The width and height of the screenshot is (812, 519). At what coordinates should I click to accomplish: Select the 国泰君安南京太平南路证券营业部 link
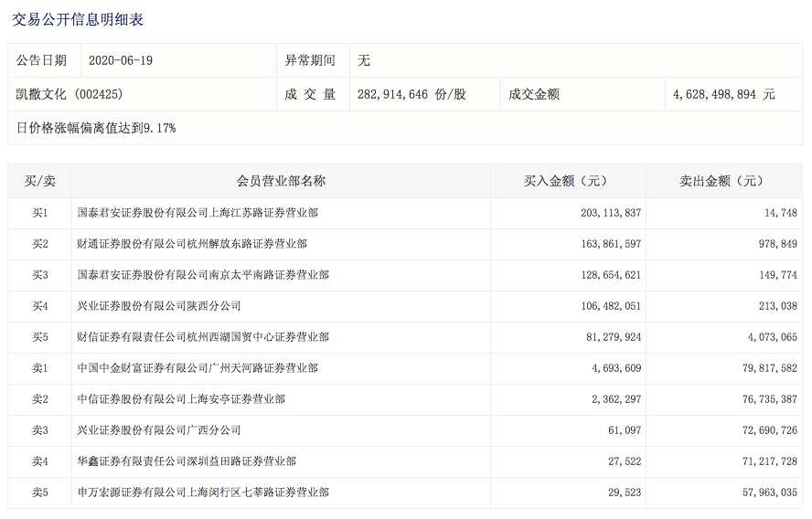[x=203, y=275]
